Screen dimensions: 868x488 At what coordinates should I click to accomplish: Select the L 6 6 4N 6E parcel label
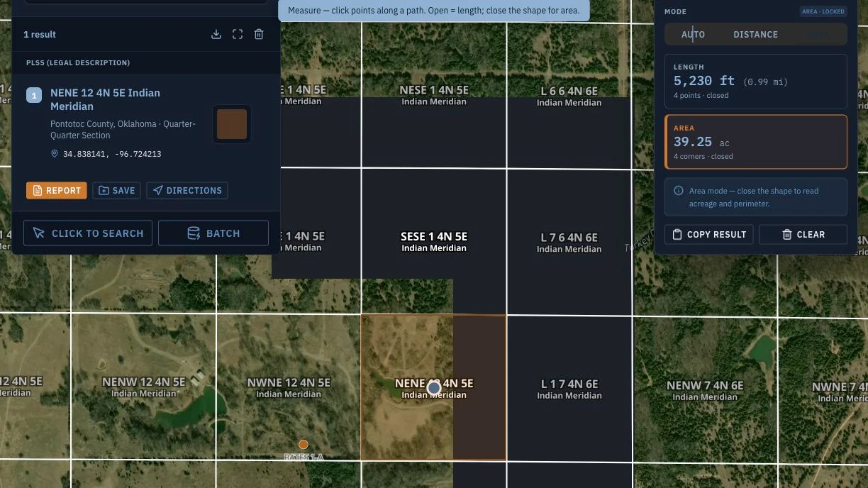[569, 96]
